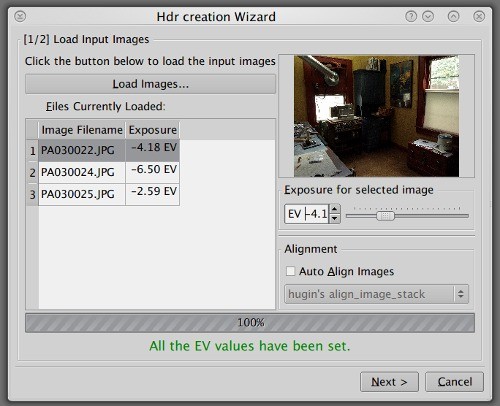Click the Load Images... button
Viewport: 500px width, 406px height.
coord(150,84)
